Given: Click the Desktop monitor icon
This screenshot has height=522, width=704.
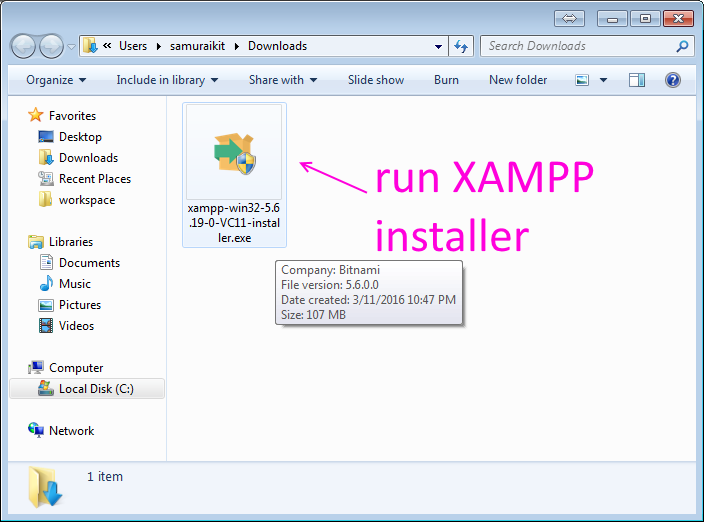Looking at the screenshot, I should [46, 137].
